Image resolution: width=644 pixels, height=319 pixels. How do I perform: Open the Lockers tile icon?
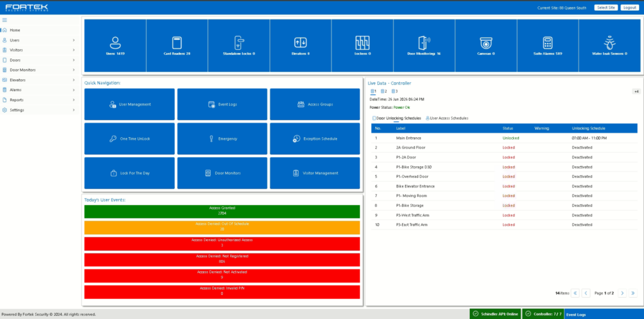click(x=363, y=43)
